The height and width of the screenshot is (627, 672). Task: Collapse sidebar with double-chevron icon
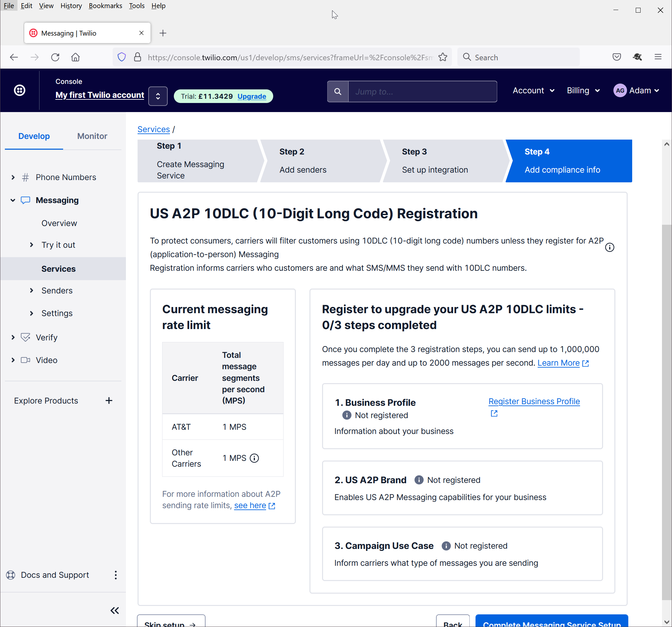[x=115, y=610]
